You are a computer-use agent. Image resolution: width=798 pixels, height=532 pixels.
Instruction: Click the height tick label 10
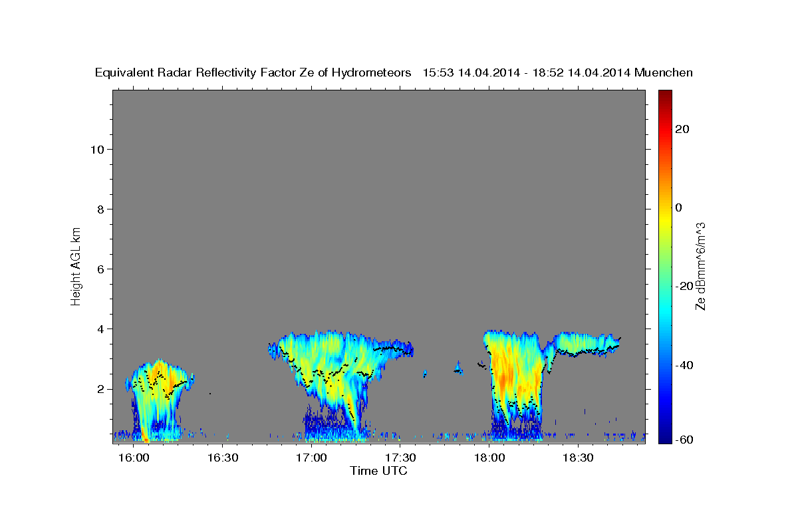tap(98, 150)
